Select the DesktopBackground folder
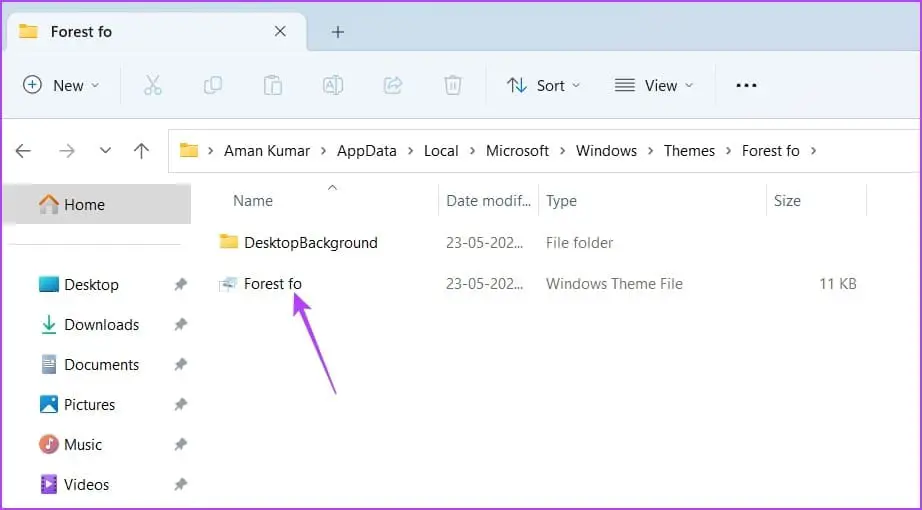Viewport: 922px width, 510px height. tap(310, 242)
